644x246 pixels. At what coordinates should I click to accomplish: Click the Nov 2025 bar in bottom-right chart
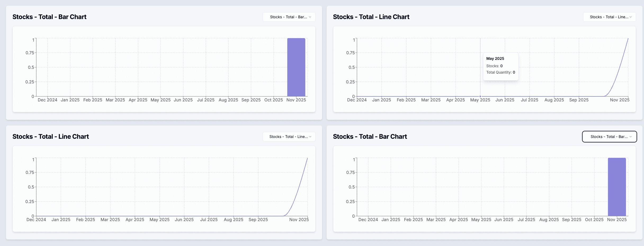point(617,187)
